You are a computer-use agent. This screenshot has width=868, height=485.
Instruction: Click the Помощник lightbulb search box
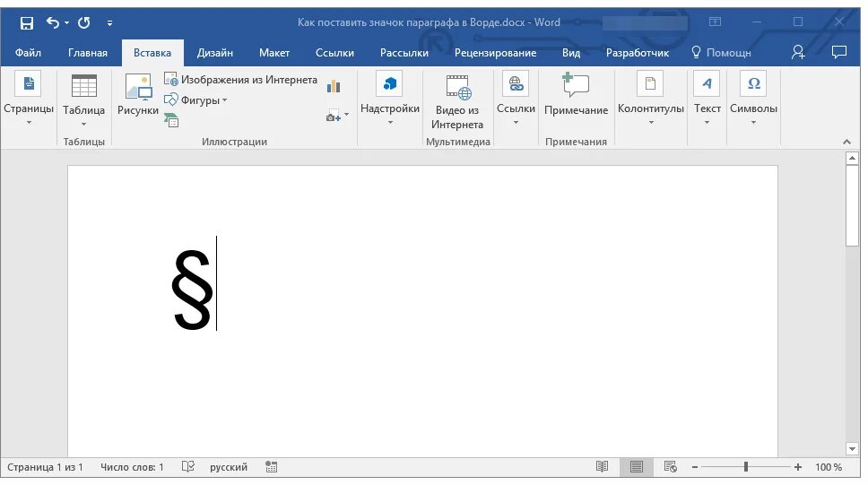coord(721,53)
